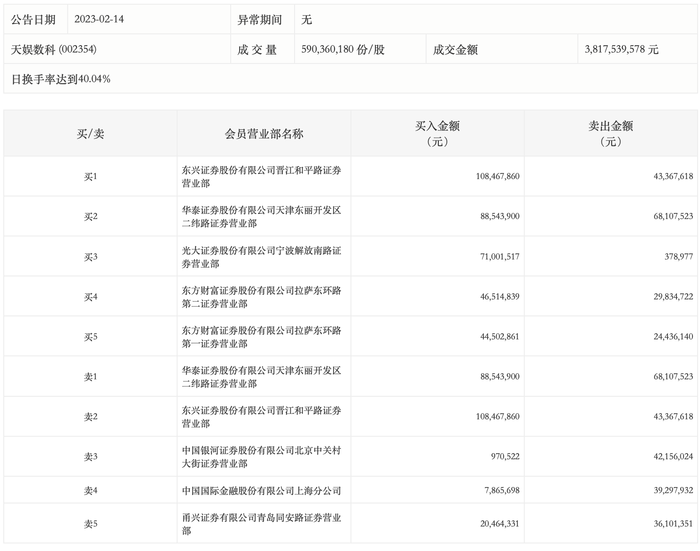Select 中国银河证券北京中关村大街 branch name
The height and width of the screenshot is (551, 700).
pyautogui.click(x=261, y=457)
